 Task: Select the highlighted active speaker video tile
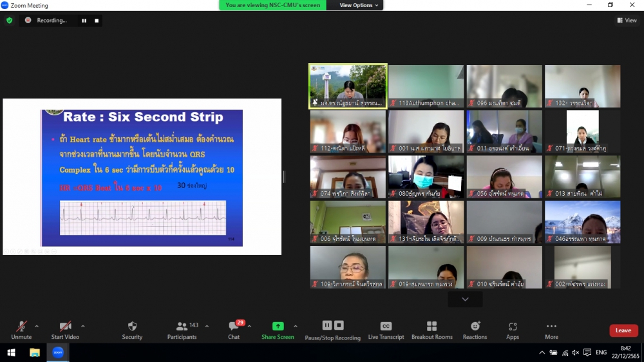pos(348,85)
